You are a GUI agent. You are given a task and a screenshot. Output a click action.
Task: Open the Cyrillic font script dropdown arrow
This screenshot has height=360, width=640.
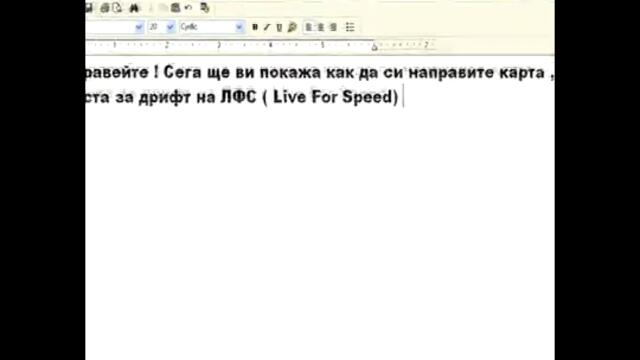tap(239, 27)
